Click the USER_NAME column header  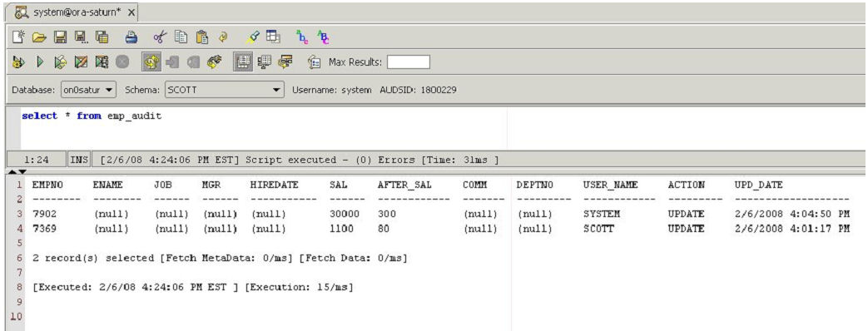[610, 185]
